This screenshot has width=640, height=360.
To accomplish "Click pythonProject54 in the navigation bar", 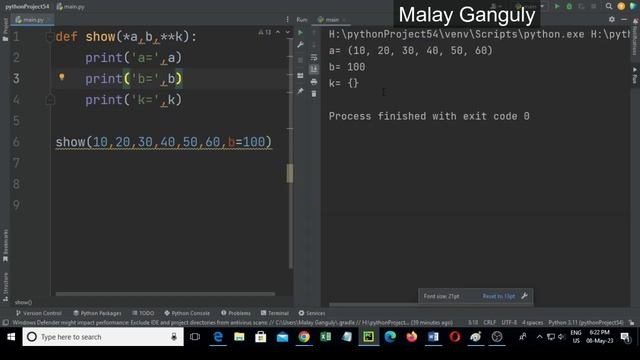I will click(27, 7).
